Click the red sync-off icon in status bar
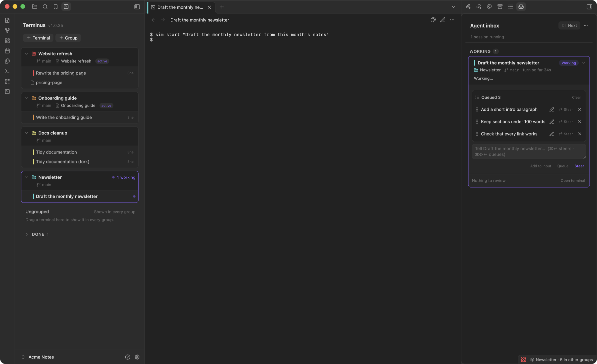 523,360
